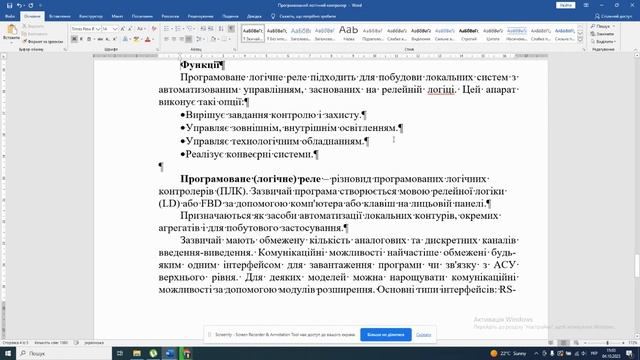The width and height of the screenshot is (640, 360).
Task: Switch to the Розсилки tab
Action: (170, 16)
